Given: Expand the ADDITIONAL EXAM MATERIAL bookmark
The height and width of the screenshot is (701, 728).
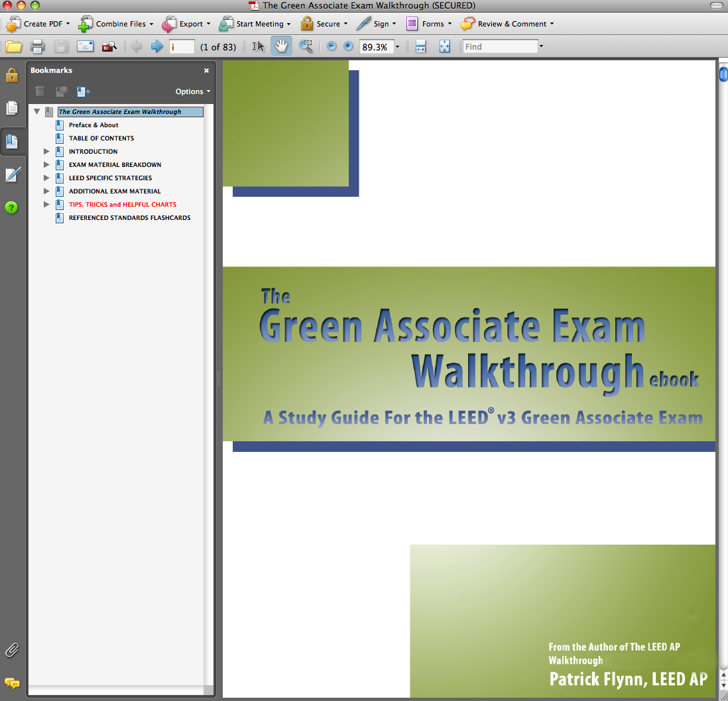Looking at the screenshot, I should pos(46,191).
